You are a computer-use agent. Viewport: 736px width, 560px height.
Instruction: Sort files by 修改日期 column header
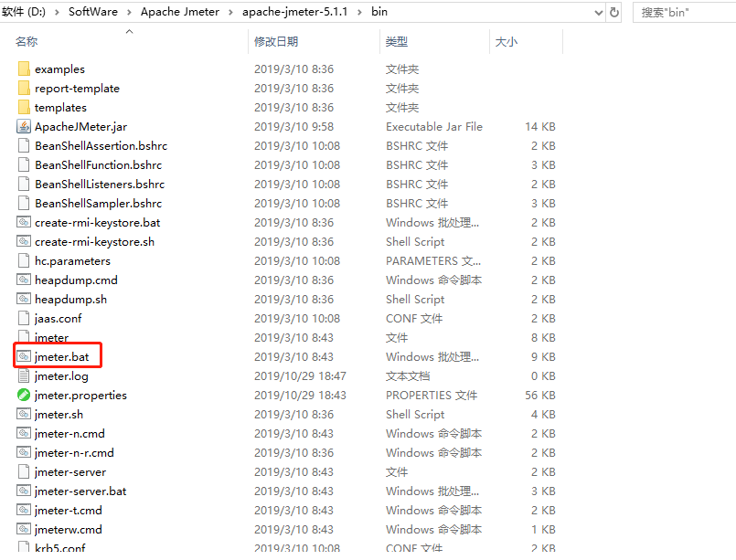(276, 42)
